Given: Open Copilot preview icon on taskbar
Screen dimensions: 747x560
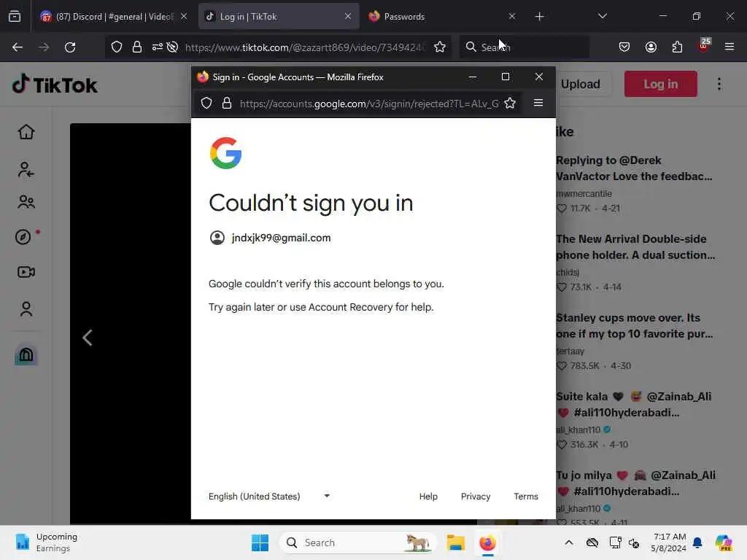Looking at the screenshot, I should 723,542.
